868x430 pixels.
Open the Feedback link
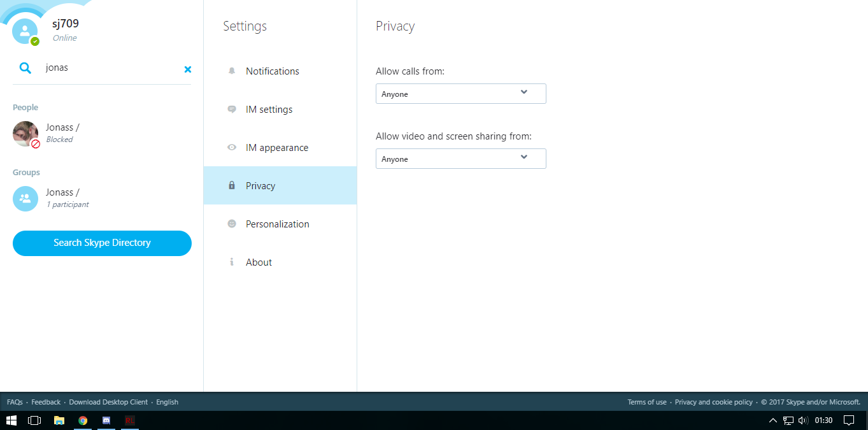point(46,402)
